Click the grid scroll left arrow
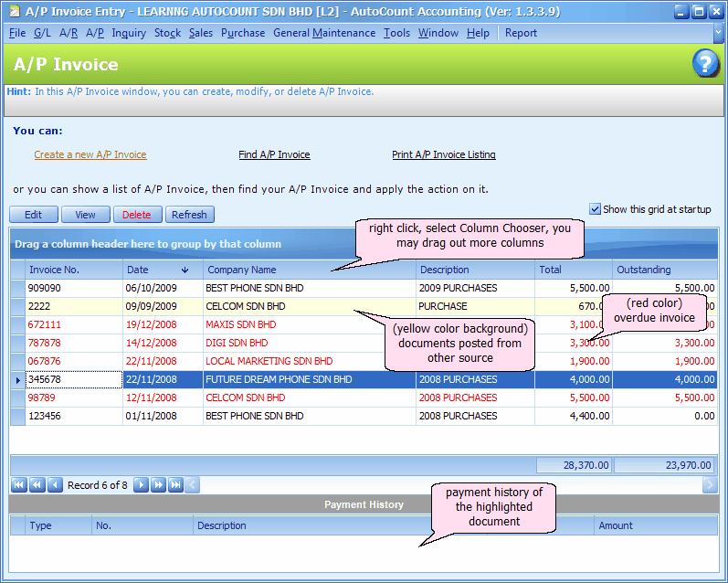Screen dimensions: 728x583 coord(193,485)
